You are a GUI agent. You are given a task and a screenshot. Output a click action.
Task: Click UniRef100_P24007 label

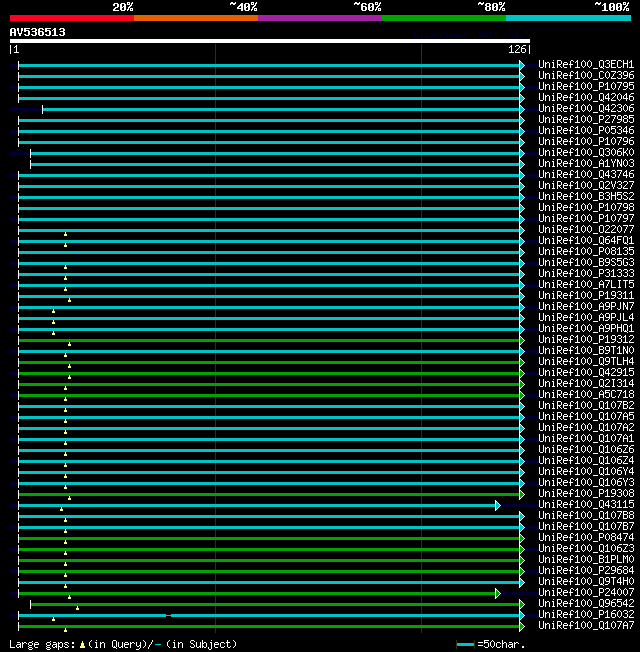586,593
